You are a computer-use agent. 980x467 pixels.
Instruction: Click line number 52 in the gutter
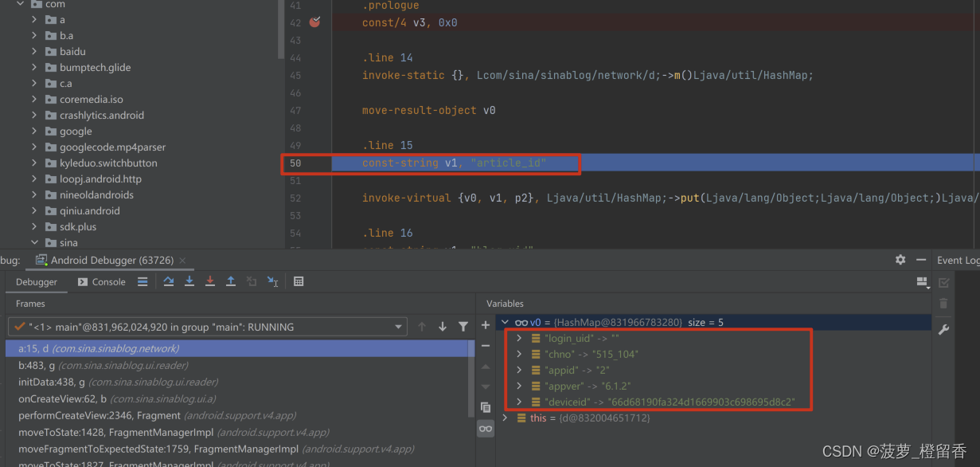295,198
